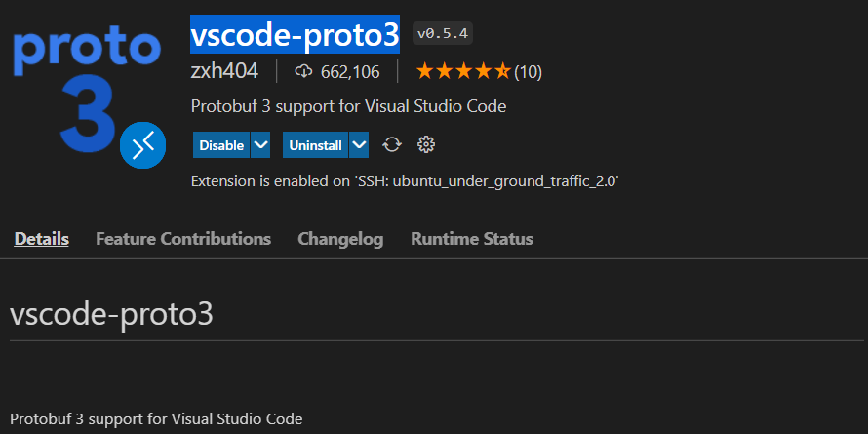Click the readme Protobuf 3 support paragraph
The height and width of the screenshot is (434, 868).
[156, 419]
